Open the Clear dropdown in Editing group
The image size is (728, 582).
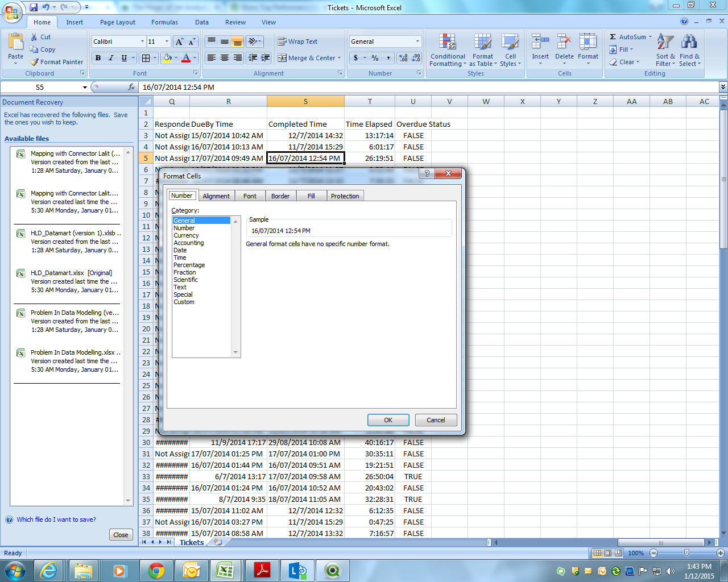624,62
